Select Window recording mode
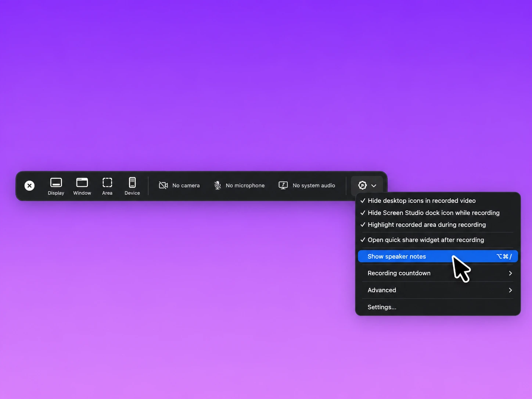Viewport: 532px width, 399px height. tap(82, 186)
